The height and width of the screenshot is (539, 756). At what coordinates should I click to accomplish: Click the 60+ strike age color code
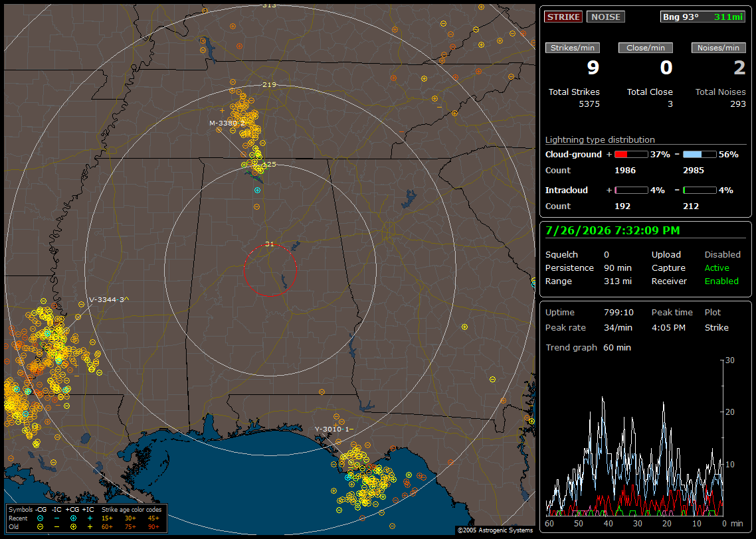tap(107, 527)
